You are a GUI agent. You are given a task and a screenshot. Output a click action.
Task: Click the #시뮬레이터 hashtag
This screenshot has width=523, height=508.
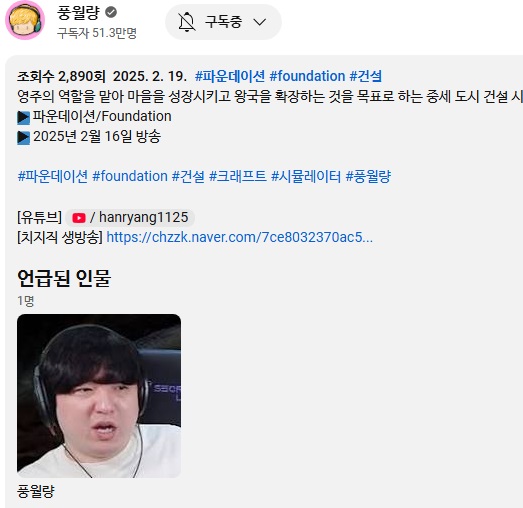click(306, 176)
